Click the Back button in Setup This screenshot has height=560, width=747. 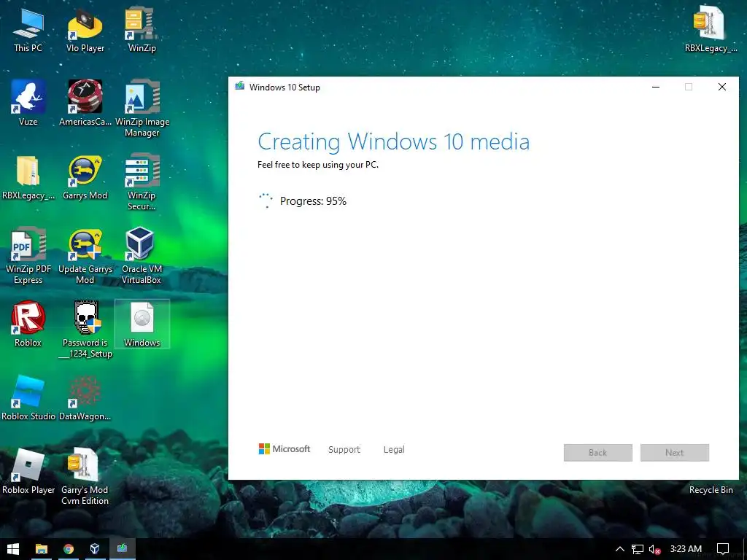[598, 452]
